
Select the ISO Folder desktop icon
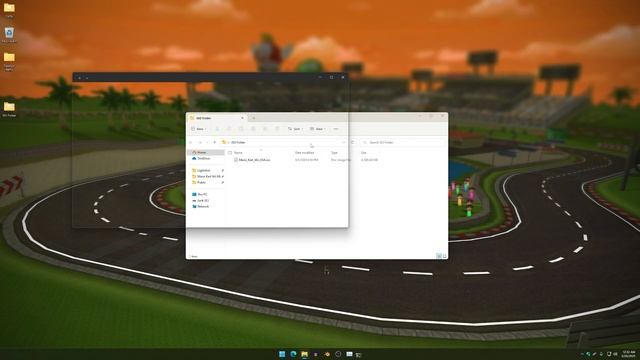pyautogui.click(x=9, y=109)
